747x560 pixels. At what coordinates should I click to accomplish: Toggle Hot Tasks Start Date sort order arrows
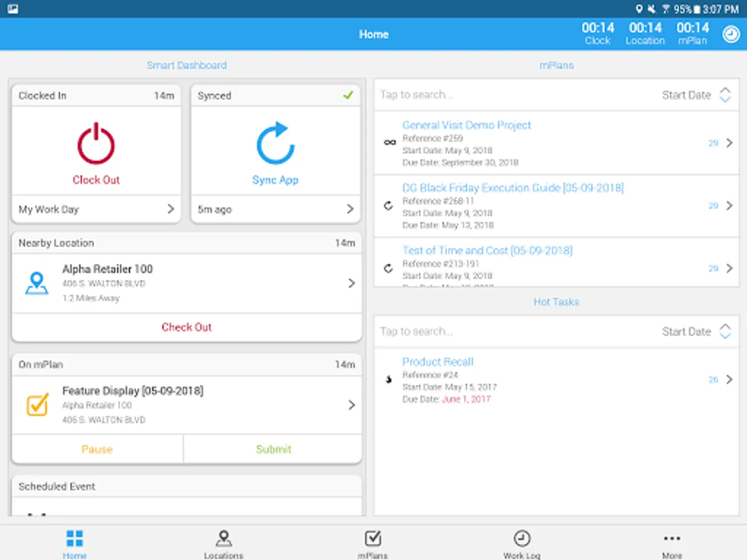coord(725,332)
